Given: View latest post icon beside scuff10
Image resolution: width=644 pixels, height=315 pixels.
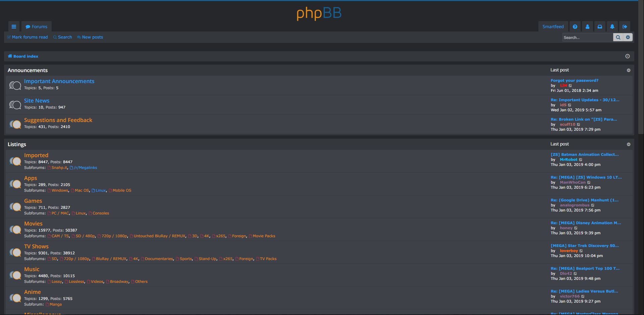Looking at the screenshot, I should click(578, 125).
